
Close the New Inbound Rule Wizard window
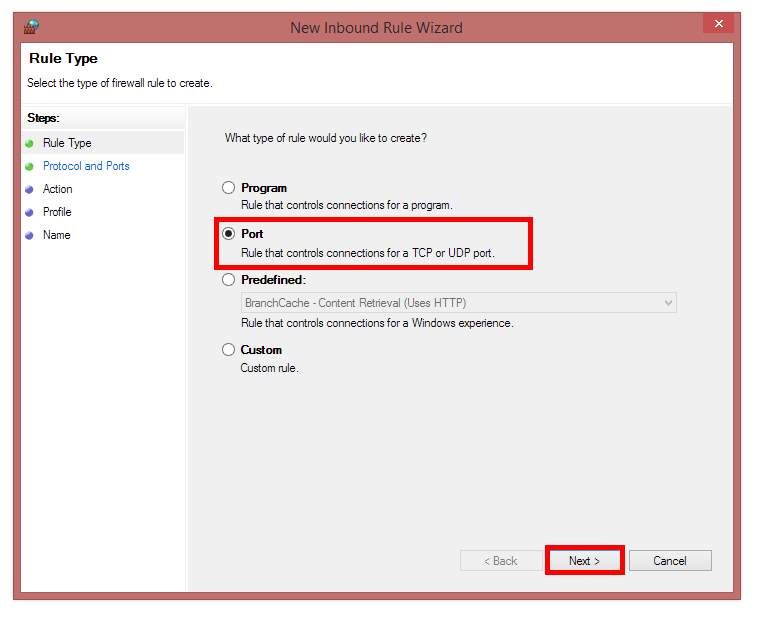(718, 24)
